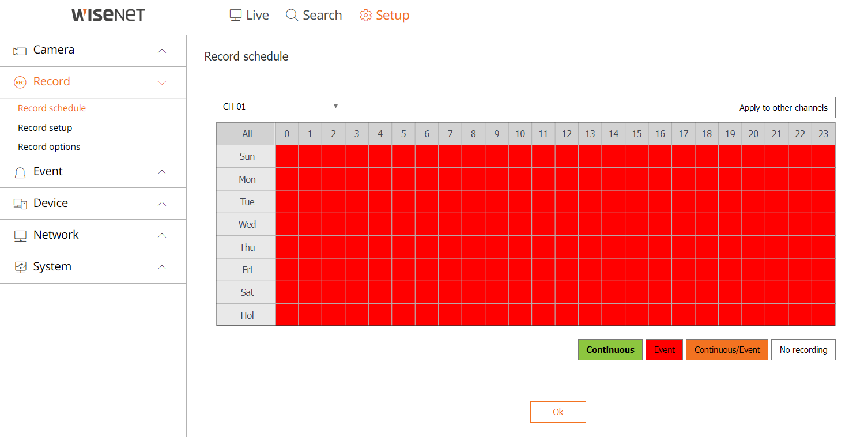Click the Camera icon in sidebar
Screen dimensions: 868x437
coord(20,51)
